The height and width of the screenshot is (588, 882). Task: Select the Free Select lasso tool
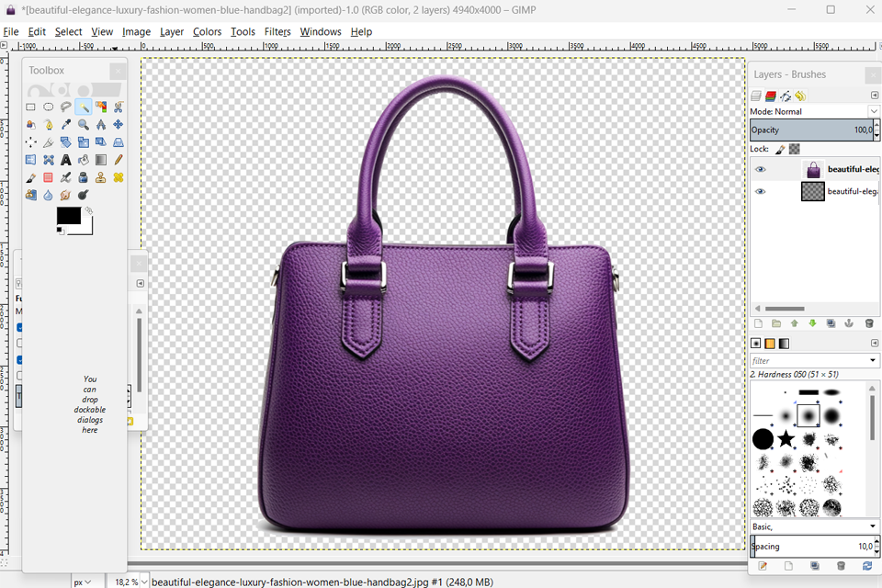pyautogui.click(x=66, y=107)
